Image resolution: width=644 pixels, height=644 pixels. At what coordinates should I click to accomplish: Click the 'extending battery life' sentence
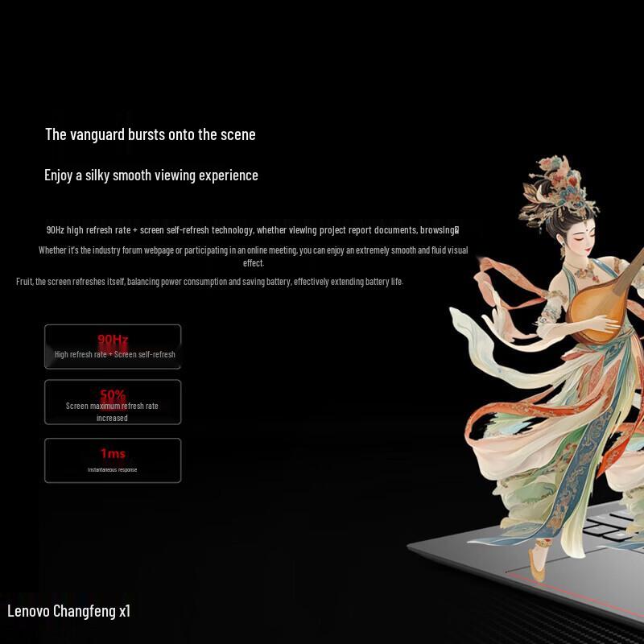point(209,282)
